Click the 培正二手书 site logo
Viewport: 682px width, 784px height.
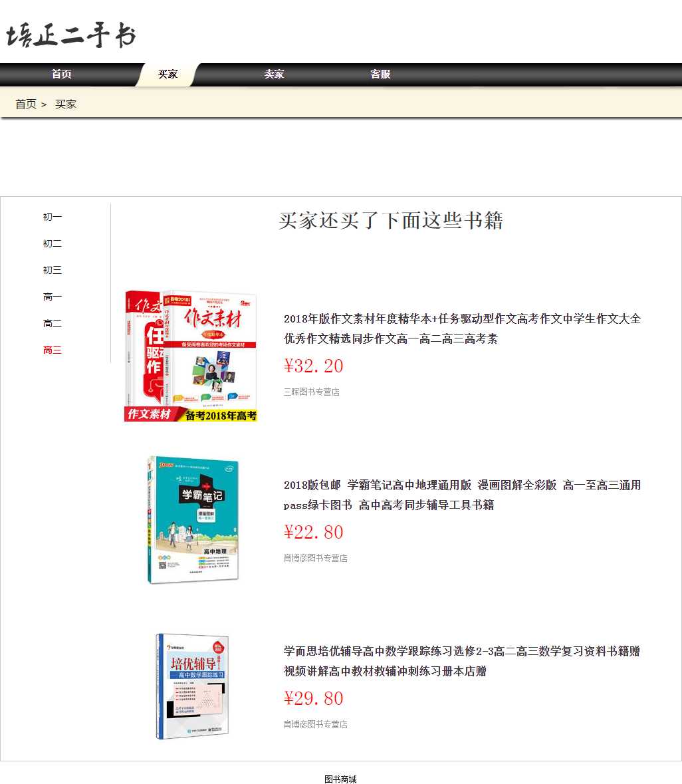click(x=71, y=35)
